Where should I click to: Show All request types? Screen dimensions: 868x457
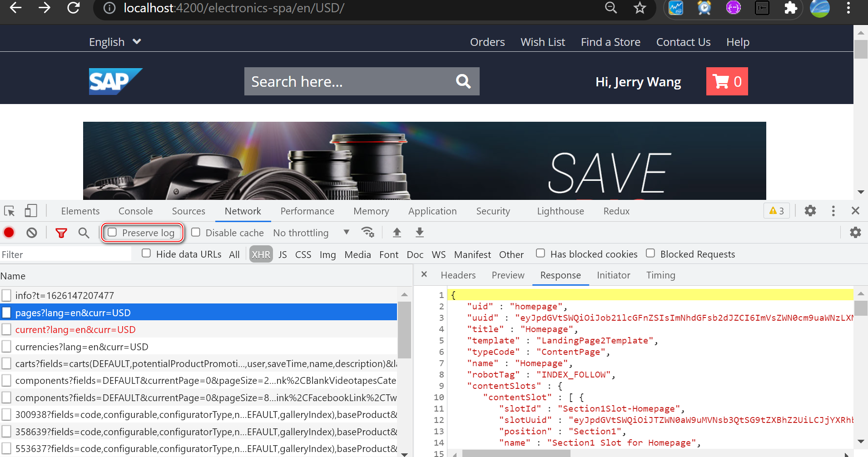[x=234, y=254]
